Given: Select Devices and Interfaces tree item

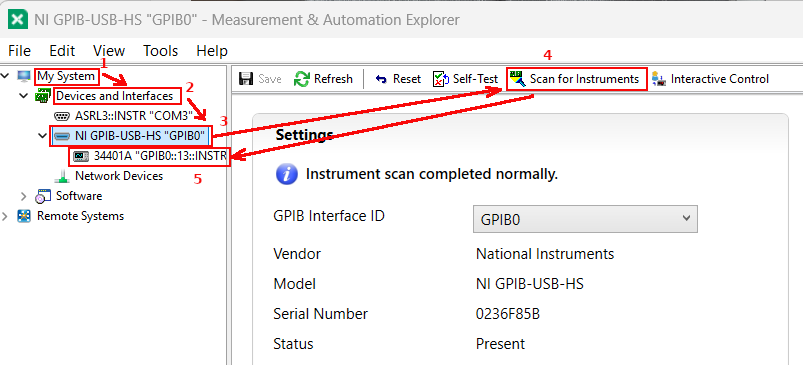Looking at the screenshot, I should 115,96.
